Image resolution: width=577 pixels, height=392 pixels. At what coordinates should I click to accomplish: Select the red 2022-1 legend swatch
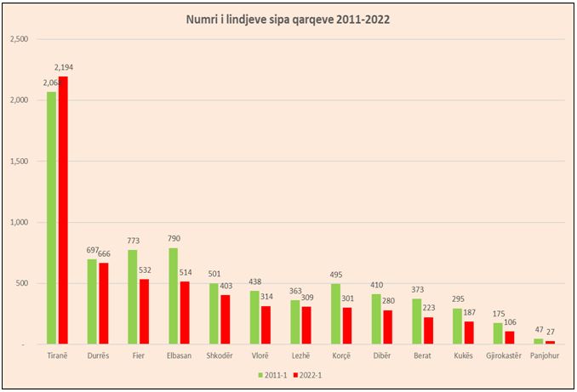(294, 374)
